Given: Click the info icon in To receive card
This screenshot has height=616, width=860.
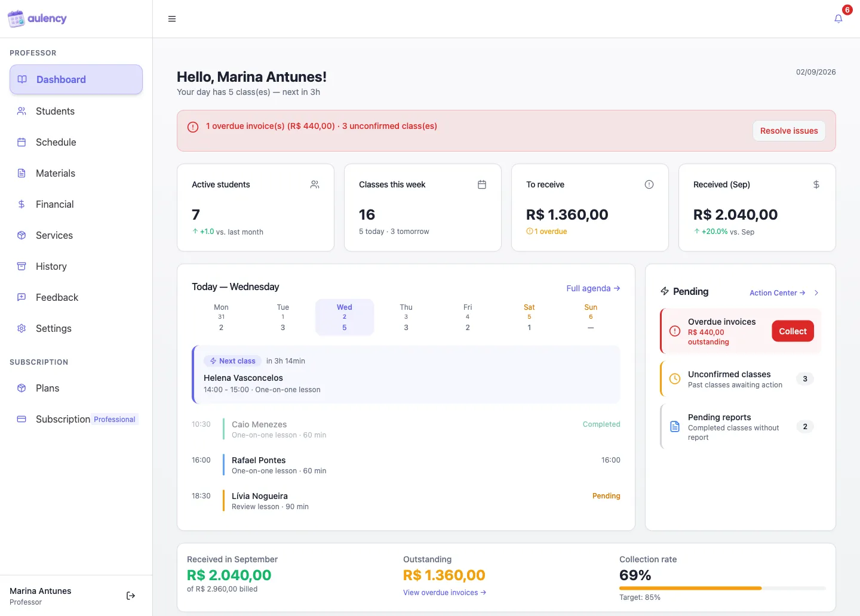Looking at the screenshot, I should click(649, 184).
